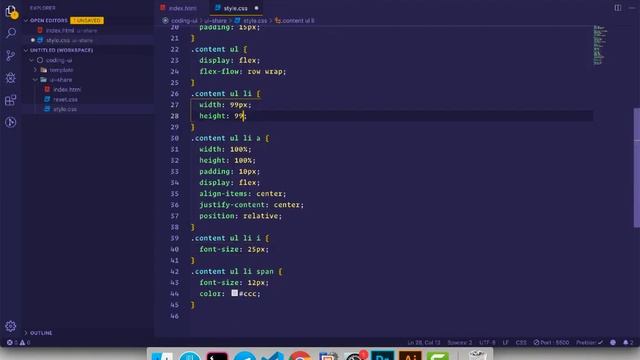Click the 1 Unsaved badge

tap(87, 20)
